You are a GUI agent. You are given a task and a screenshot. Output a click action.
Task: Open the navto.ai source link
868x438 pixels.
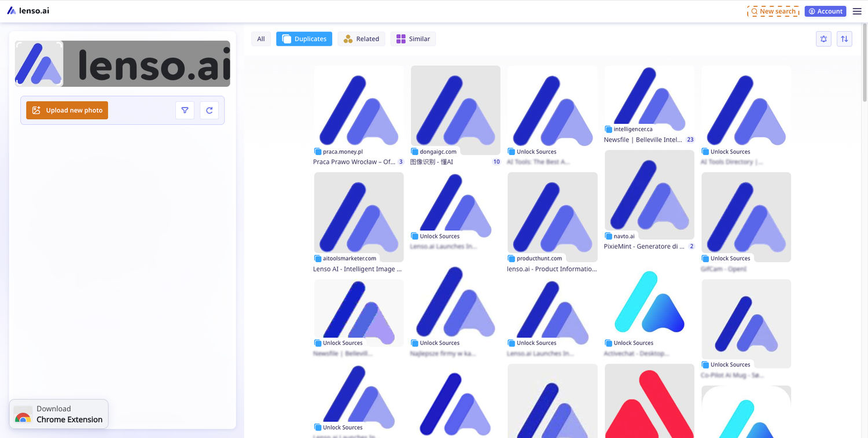point(624,236)
